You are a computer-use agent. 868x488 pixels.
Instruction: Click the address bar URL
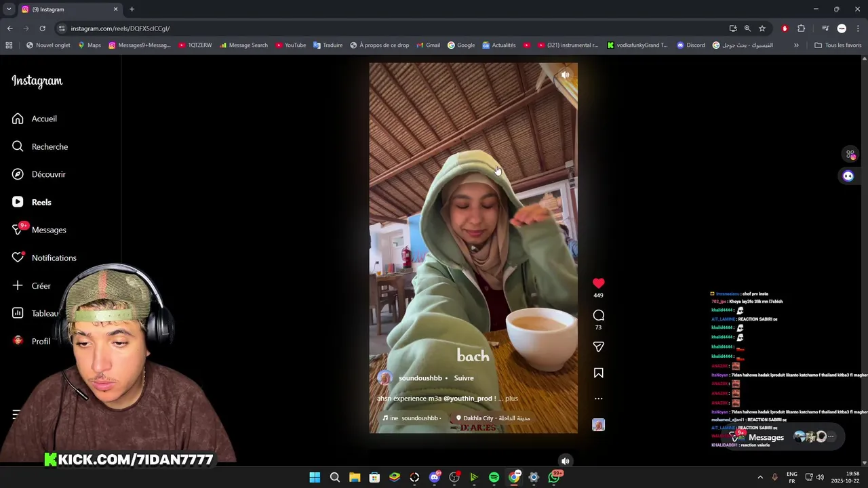tap(120, 28)
